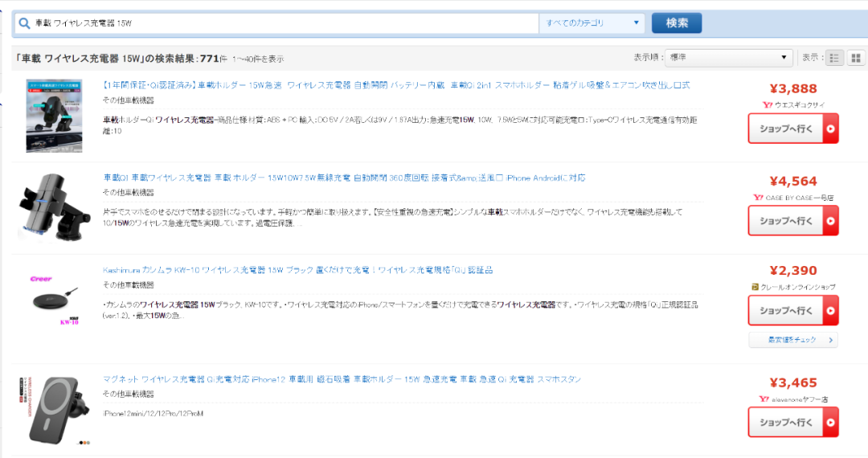
Task: Click the ¥3,465 price text
Action: point(793,382)
